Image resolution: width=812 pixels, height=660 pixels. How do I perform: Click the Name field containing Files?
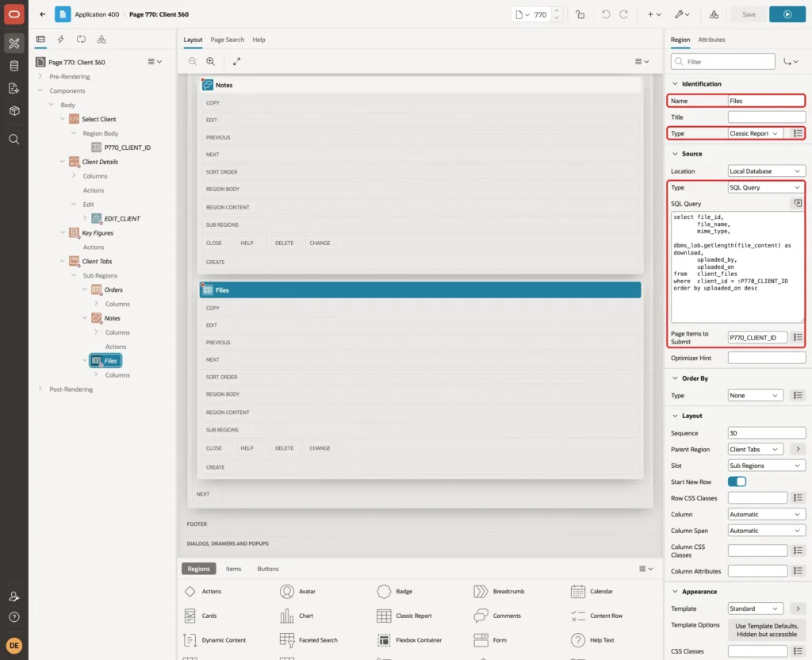click(767, 101)
